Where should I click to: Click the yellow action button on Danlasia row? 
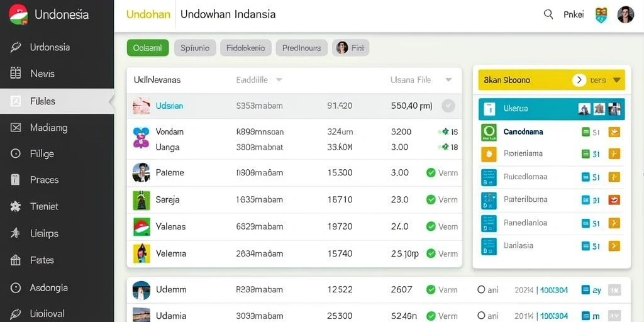coord(614,246)
